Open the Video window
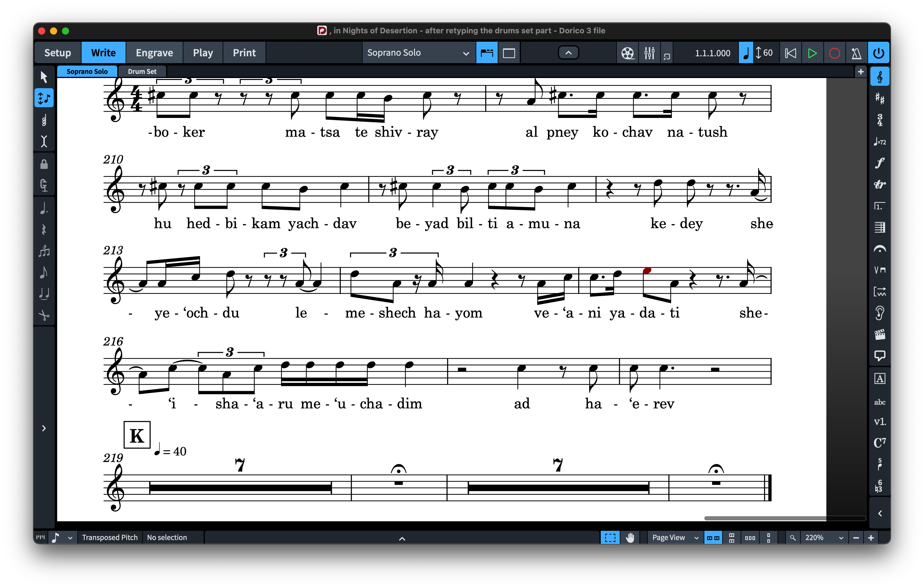 (x=628, y=53)
